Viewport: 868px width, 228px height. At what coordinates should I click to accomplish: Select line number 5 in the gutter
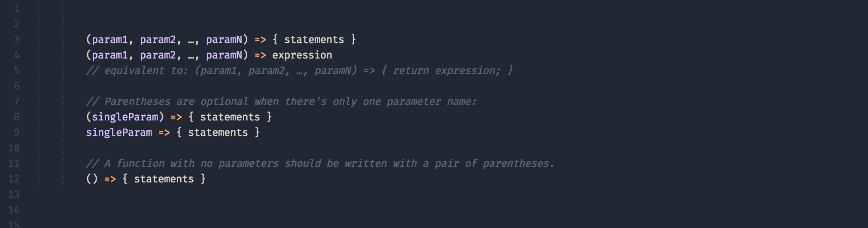tap(16, 71)
